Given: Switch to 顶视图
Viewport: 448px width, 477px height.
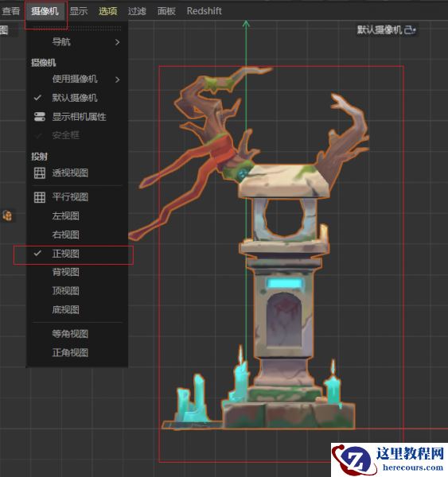Looking at the screenshot, I should pos(77,291).
